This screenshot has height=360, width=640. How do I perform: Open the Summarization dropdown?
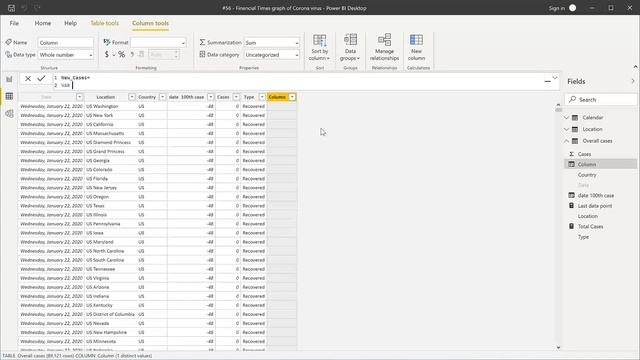(271, 42)
